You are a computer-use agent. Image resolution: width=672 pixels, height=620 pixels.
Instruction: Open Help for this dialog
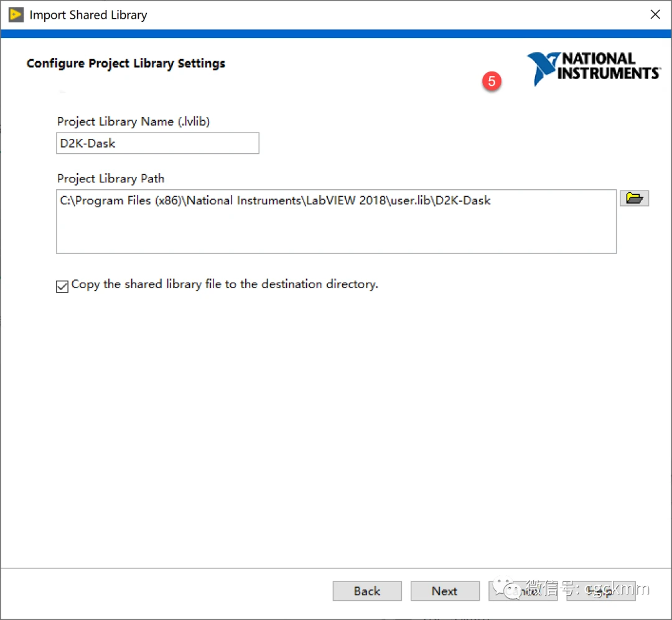coord(600,591)
